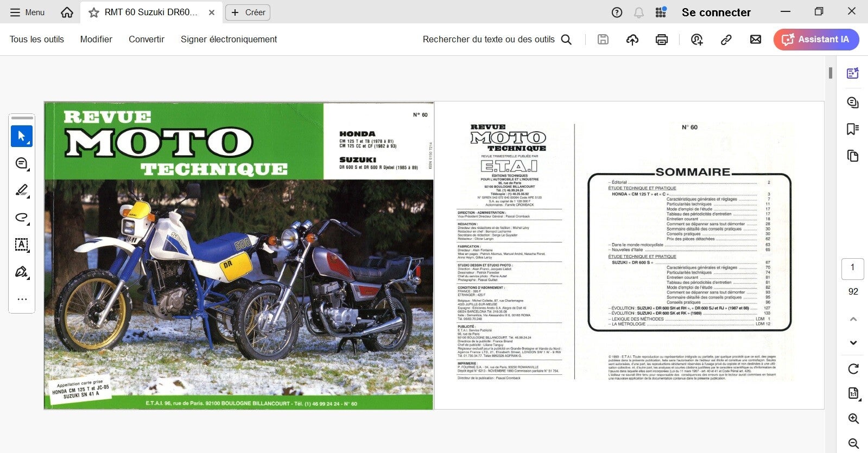Zoom in on the document
Screen dimensions: 868x453
853,419
